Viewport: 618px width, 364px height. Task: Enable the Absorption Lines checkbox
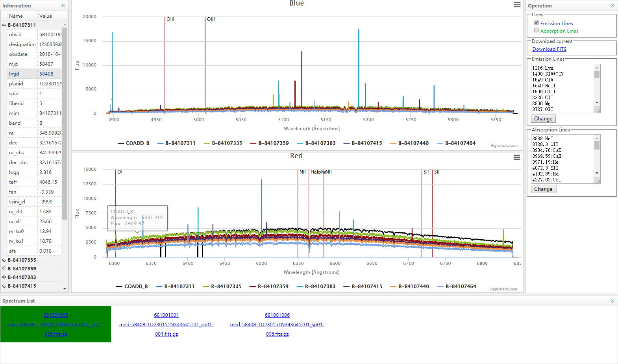[x=537, y=30]
